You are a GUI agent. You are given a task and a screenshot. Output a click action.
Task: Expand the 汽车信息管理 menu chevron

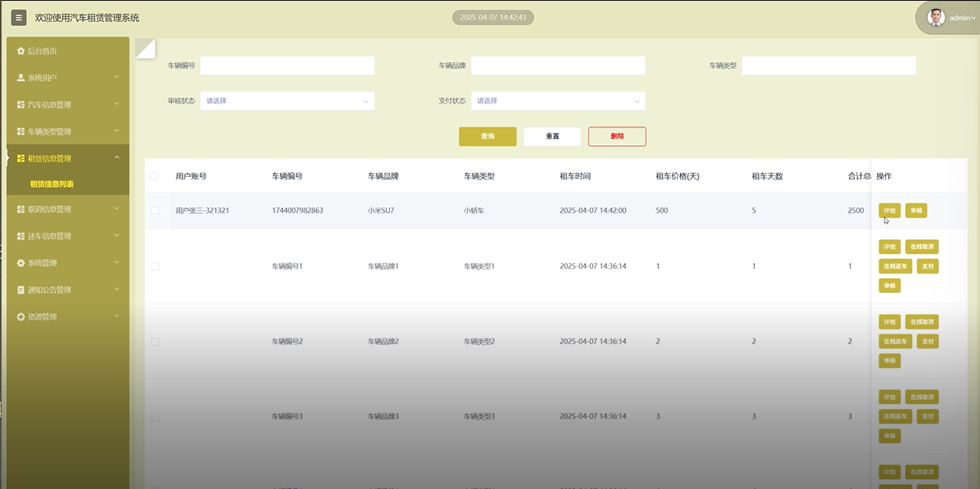pos(117,104)
